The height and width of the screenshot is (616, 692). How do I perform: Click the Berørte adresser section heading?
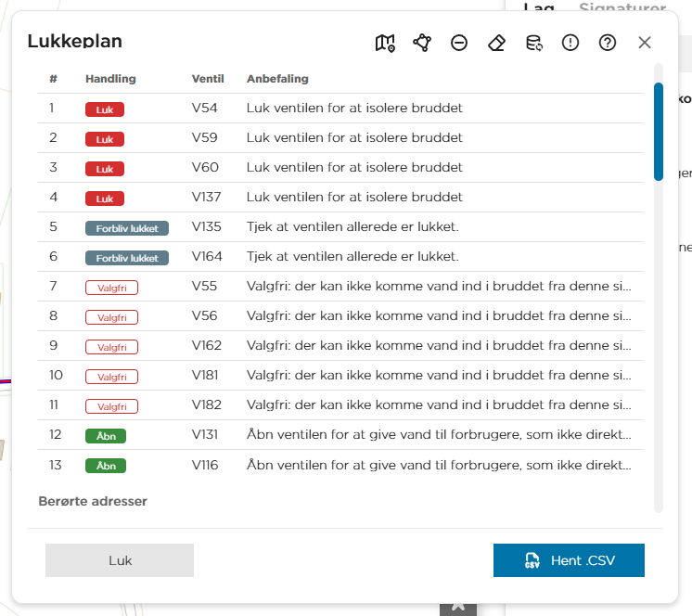tap(93, 501)
